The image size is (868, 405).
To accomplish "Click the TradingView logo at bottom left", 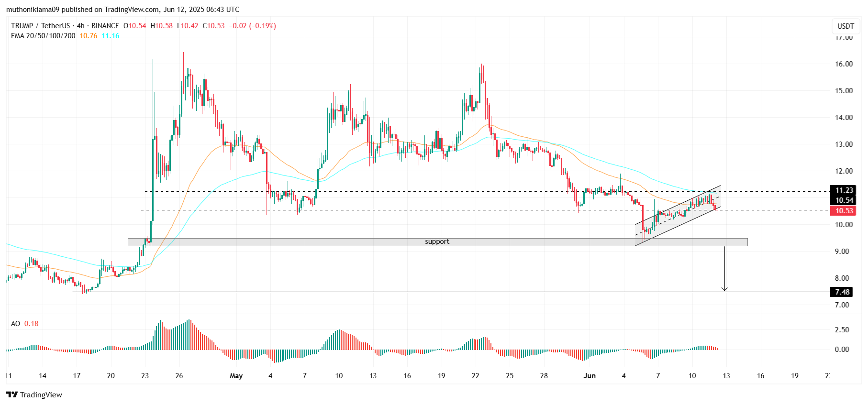I will coord(34,394).
